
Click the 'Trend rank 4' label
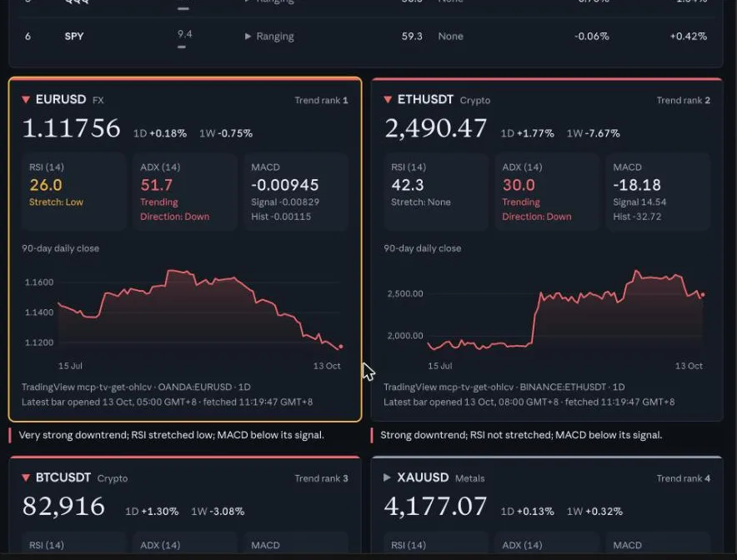point(684,478)
